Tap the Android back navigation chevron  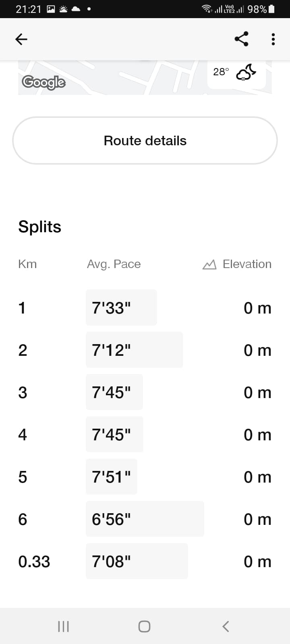tap(226, 626)
